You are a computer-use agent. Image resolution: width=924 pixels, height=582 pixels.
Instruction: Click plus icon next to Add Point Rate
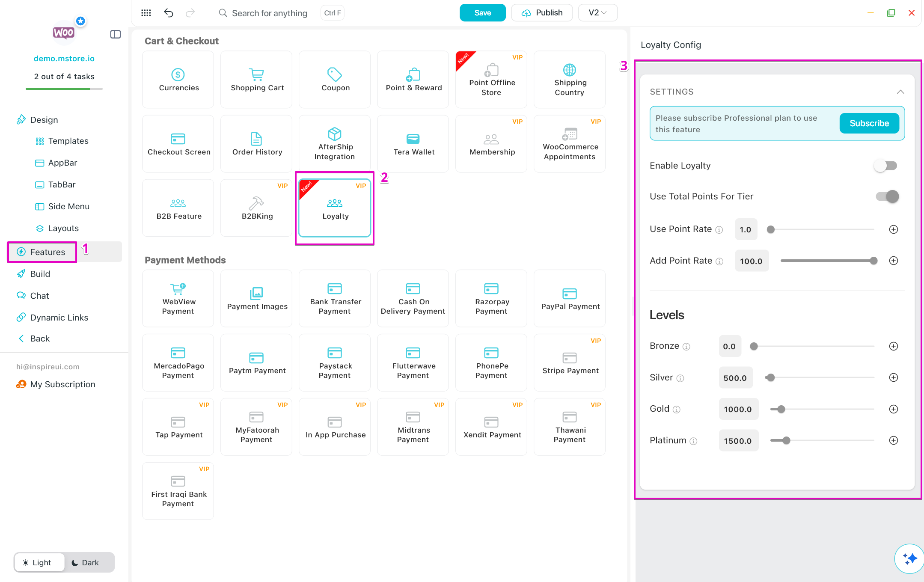click(893, 261)
